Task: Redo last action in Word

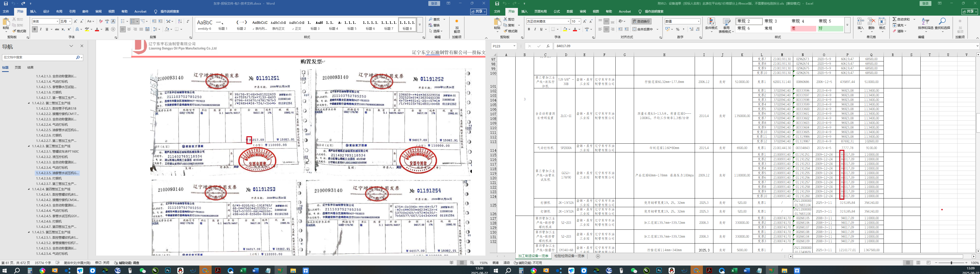Action: coord(23,3)
